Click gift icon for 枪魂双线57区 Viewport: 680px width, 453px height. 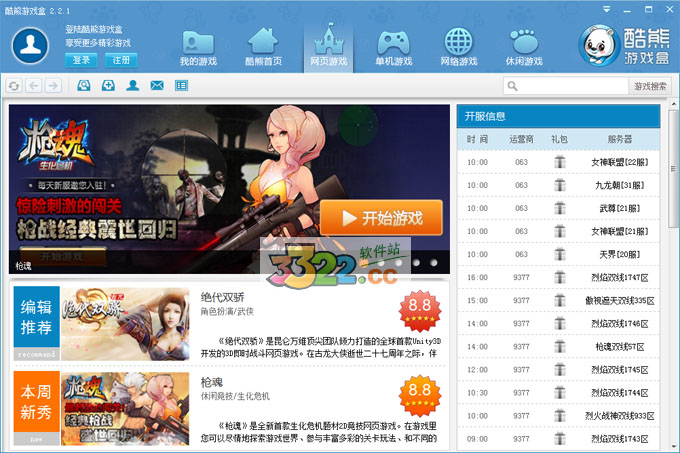(560, 346)
